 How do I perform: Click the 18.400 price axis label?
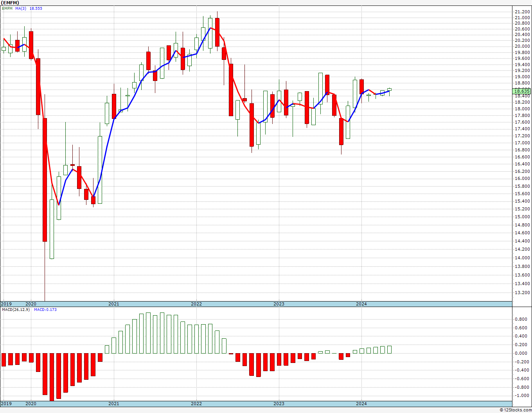(523, 96)
